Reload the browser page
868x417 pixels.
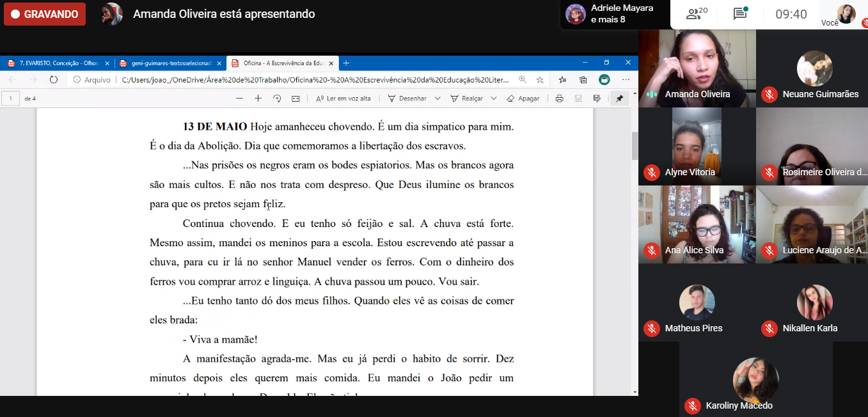click(x=54, y=80)
